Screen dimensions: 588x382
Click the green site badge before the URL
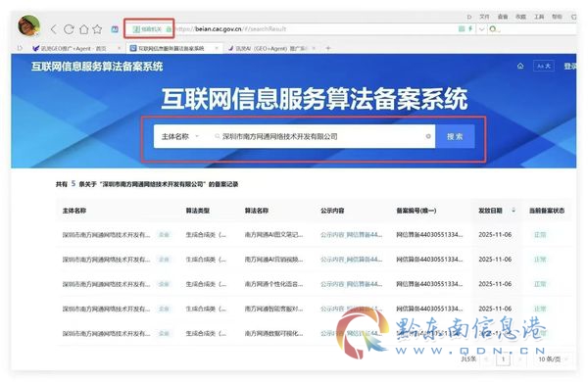click(147, 29)
